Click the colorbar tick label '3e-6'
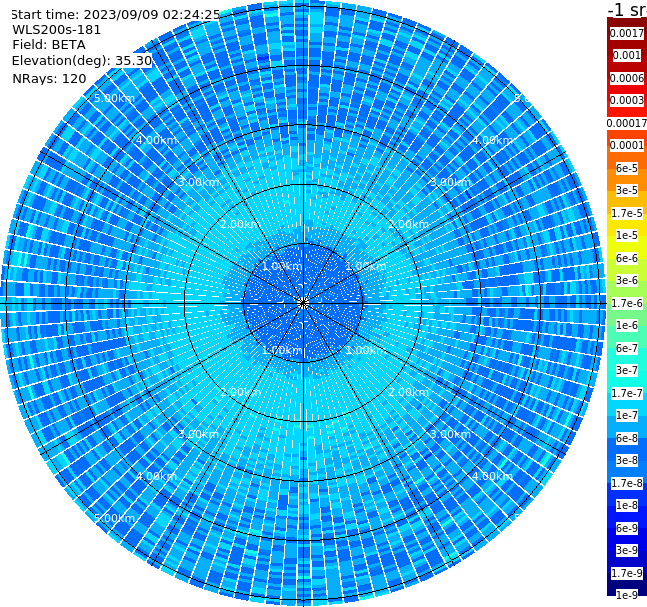 (x=627, y=280)
